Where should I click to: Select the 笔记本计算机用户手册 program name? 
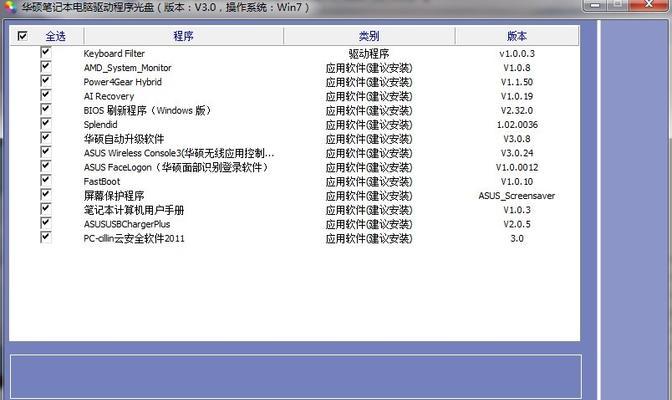click(134, 210)
